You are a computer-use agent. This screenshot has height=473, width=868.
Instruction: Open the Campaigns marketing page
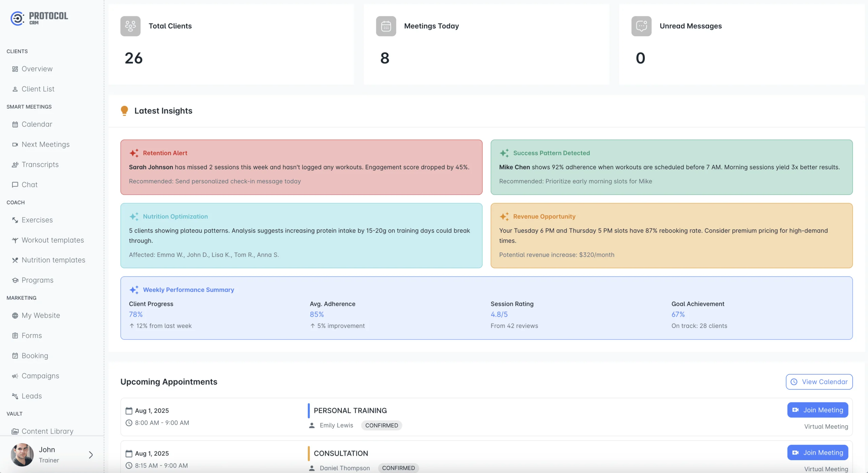point(40,376)
